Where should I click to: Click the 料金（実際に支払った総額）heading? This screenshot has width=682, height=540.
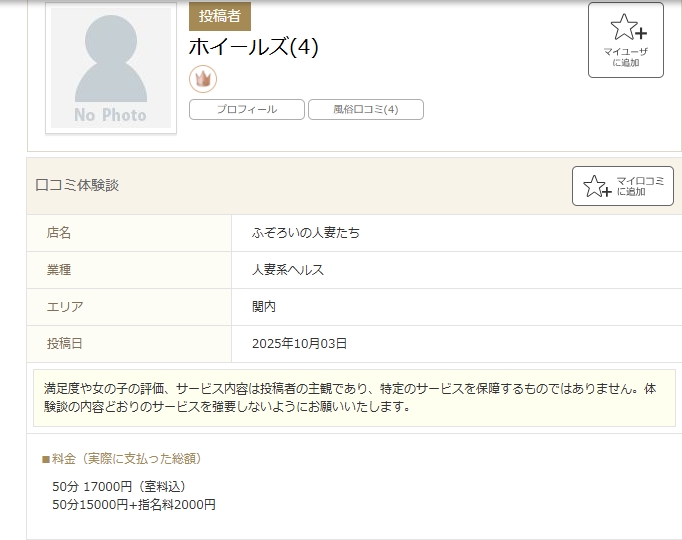(x=122, y=459)
